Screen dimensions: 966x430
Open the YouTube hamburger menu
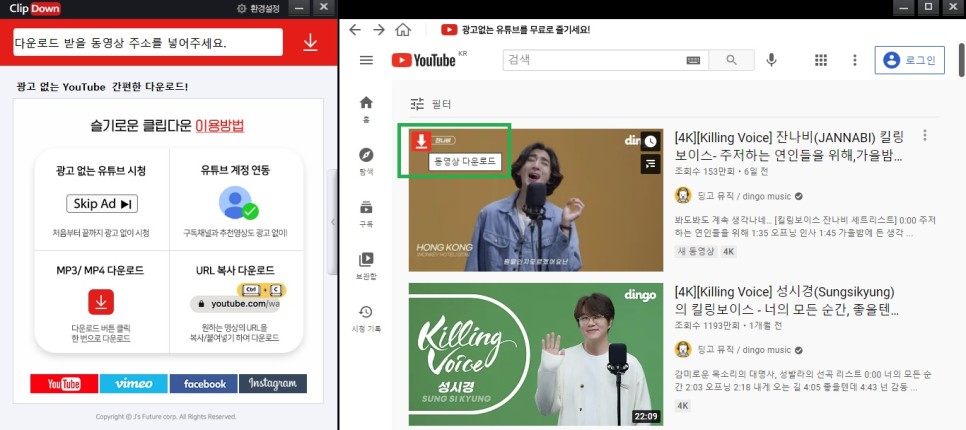tap(367, 60)
